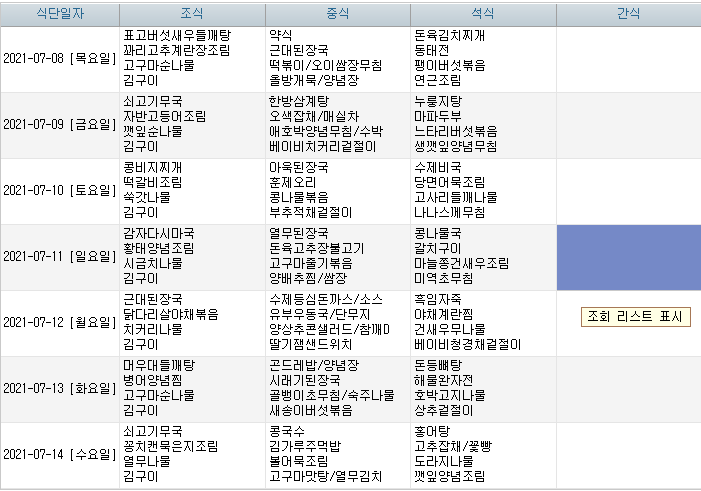Select the 간식 column header
This screenshot has width=701, height=491.
pos(628,14)
